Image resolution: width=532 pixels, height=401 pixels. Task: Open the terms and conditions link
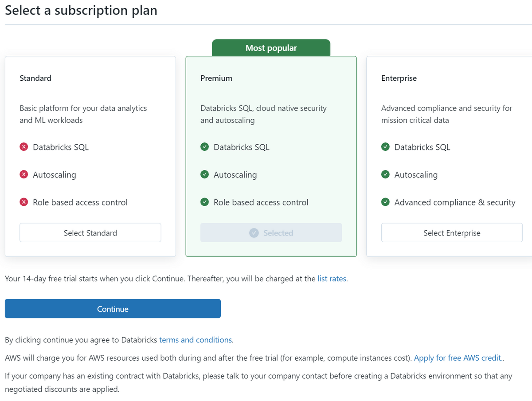(196, 340)
